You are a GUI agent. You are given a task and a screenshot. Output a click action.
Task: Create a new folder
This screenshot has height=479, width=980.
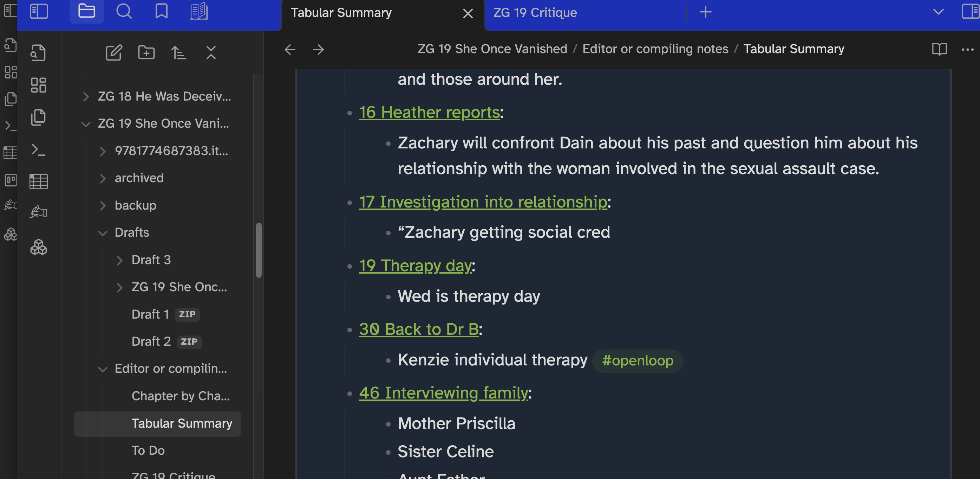[x=146, y=52]
